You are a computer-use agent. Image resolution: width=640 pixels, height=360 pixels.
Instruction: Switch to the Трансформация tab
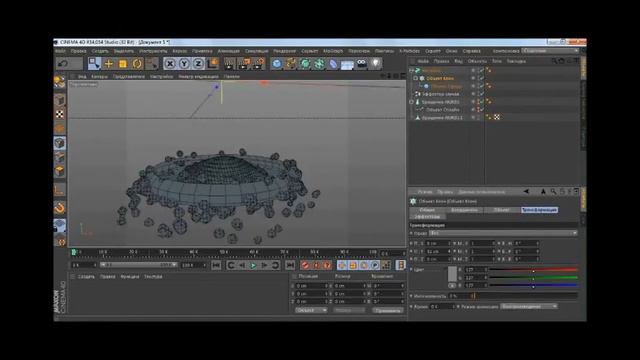click(539, 210)
